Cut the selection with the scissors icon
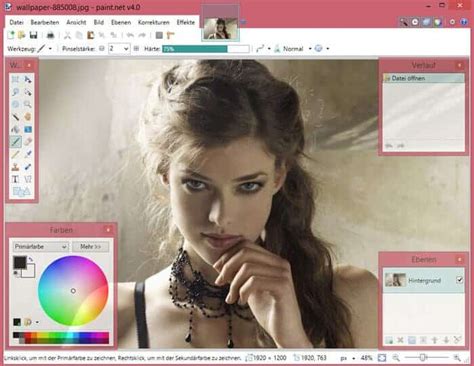 coord(67,35)
